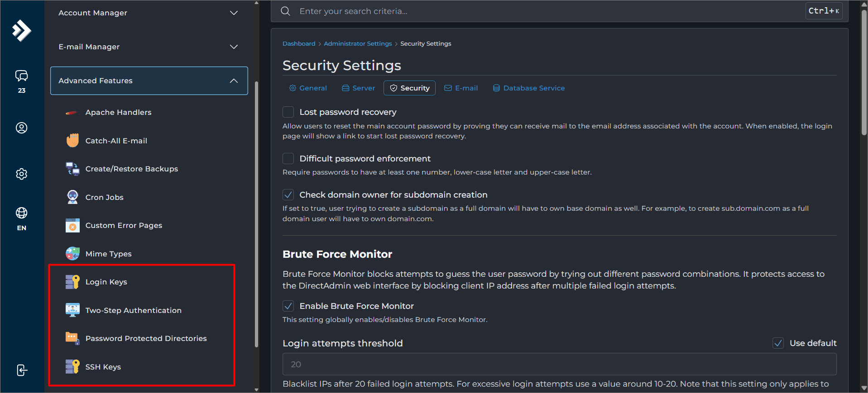Uncheck Use default for login attempts
868x393 pixels.
[x=778, y=343]
